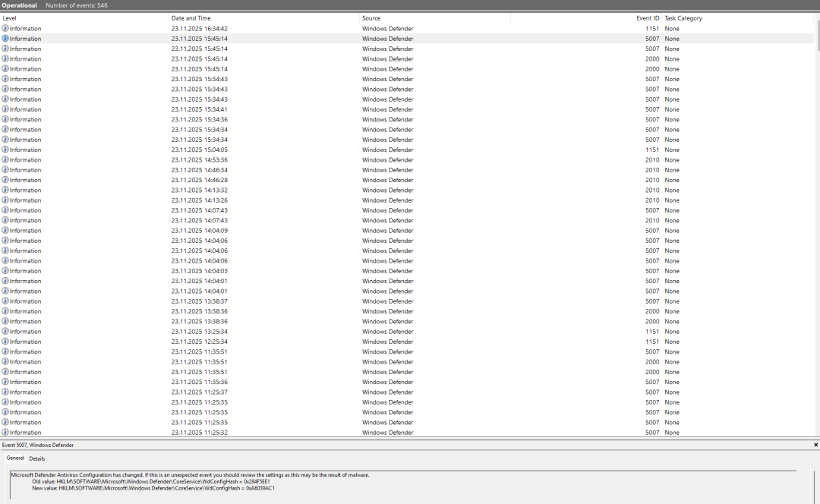Click the info icon of the 15:04:05 event

[5, 150]
